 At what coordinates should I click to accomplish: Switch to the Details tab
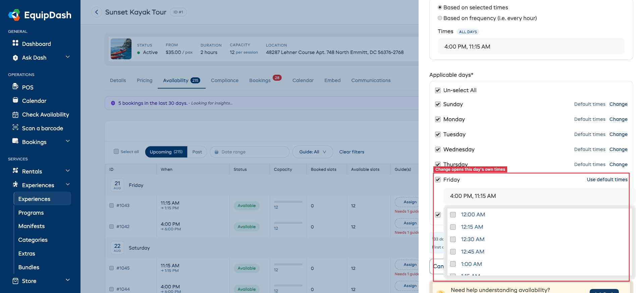(x=118, y=80)
